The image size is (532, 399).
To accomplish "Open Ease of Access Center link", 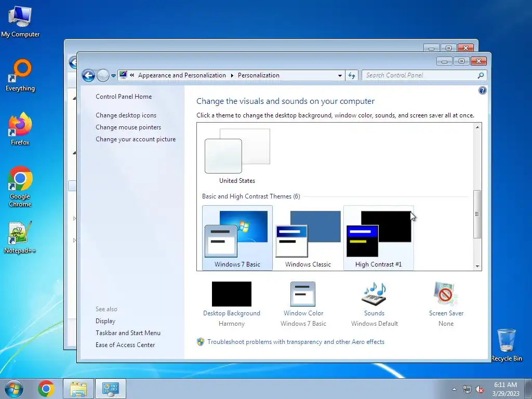I will point(125,345).
